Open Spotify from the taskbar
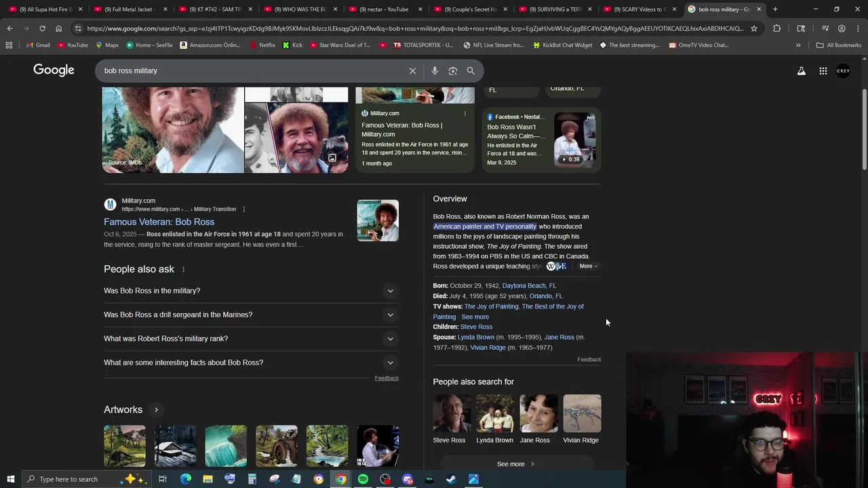This screenshot has width=868, height=488. [x=363, y=479]
